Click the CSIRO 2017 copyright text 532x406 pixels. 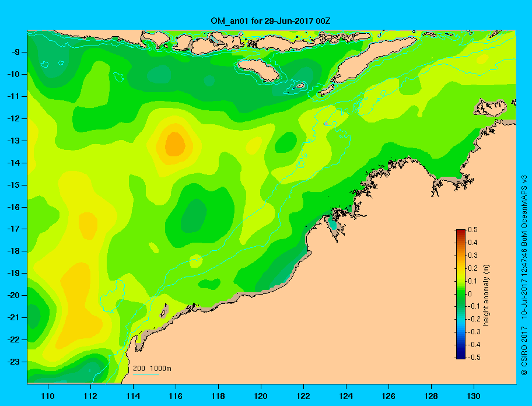(x=524, y=351)
